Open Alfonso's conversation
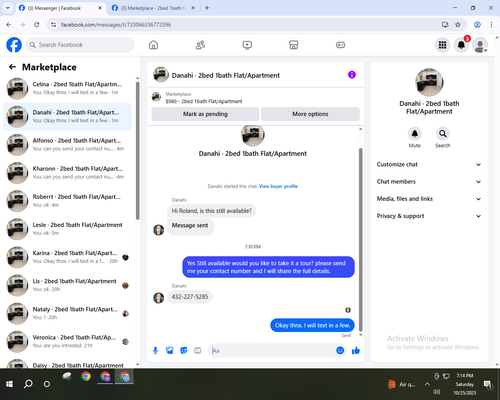 [67, 145]
